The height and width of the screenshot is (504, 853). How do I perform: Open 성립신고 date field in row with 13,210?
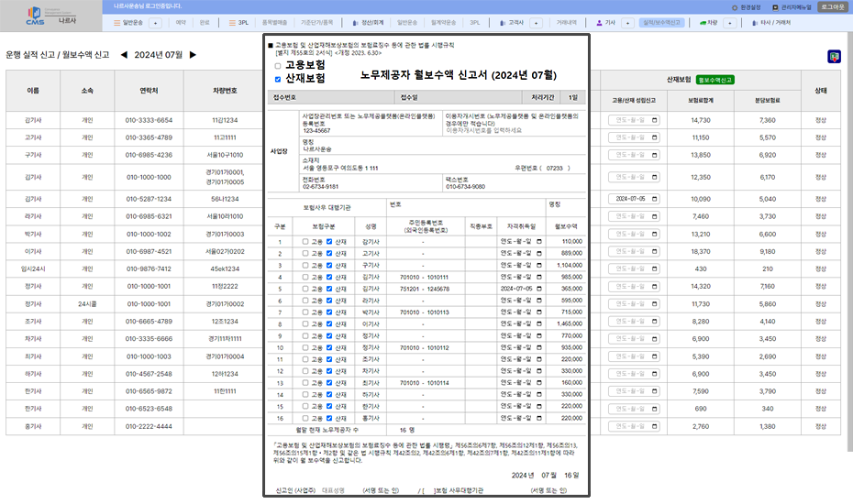(634, 234)
